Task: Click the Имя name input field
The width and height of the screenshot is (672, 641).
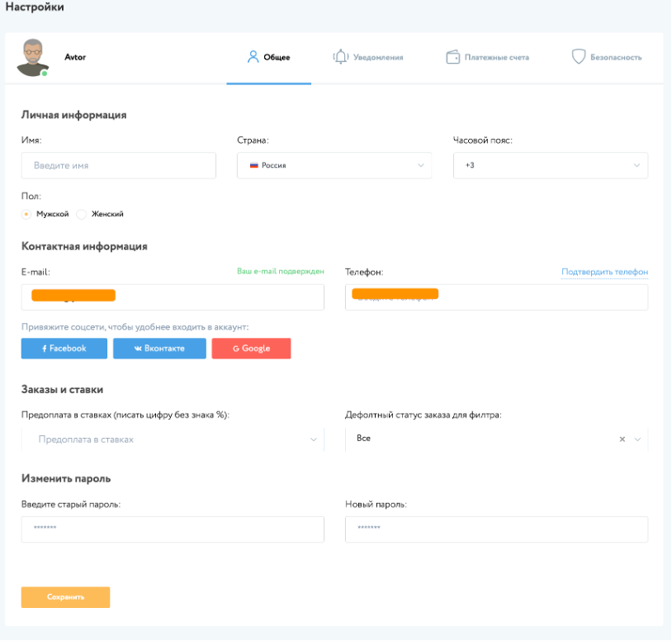Action: click(x=119, y=165)
